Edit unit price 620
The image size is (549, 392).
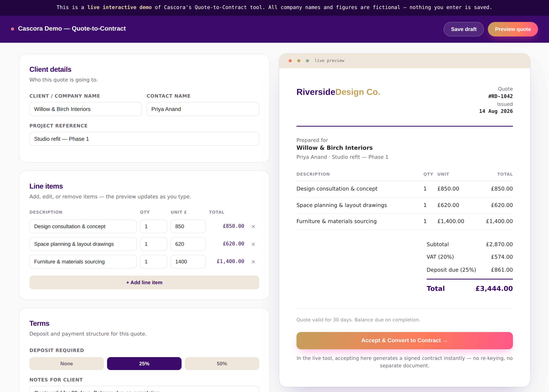click(188, 244)
